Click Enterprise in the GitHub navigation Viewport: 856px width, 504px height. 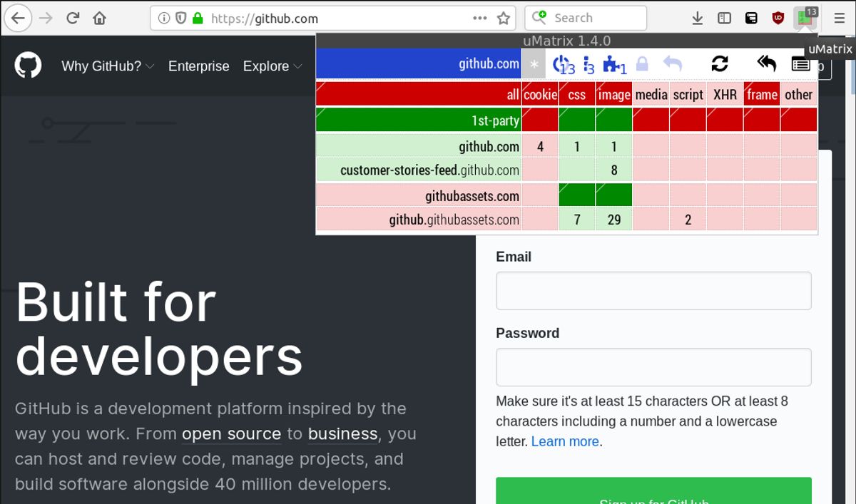tap(198, 66)
